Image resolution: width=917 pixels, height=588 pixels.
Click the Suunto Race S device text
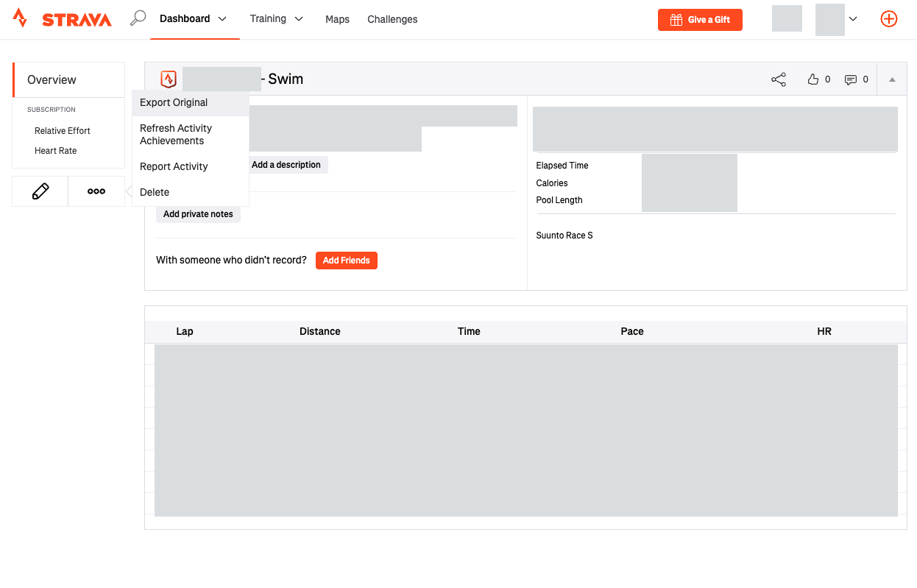point(564,235)
